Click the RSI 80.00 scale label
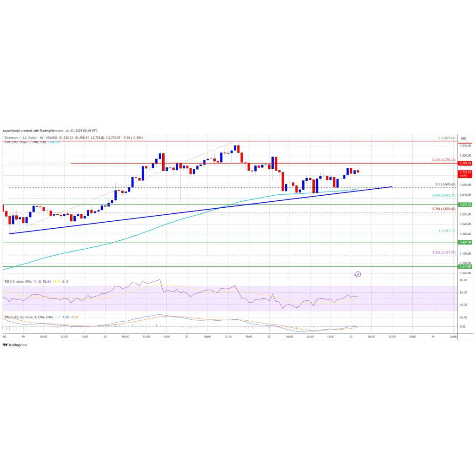476x476 pixels. coord(463,280)
